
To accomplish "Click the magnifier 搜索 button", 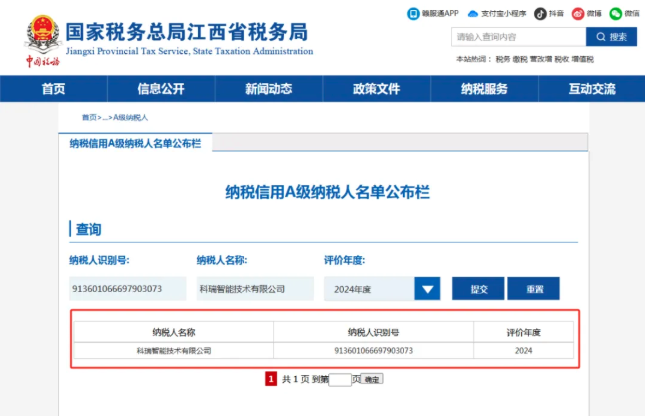I will pos(610,37).
